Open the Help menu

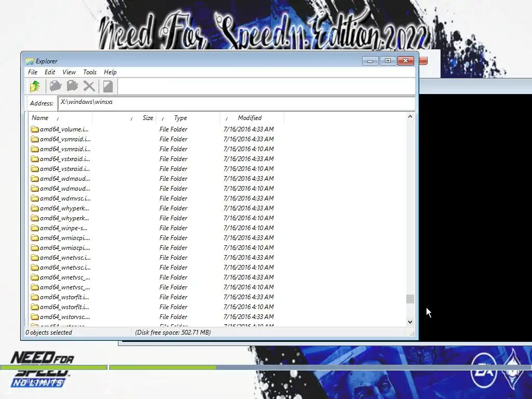[110, 72]
